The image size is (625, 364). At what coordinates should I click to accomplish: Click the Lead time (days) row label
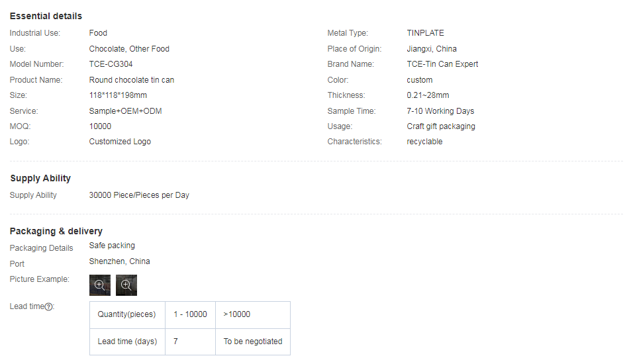(x=127, y=341)
